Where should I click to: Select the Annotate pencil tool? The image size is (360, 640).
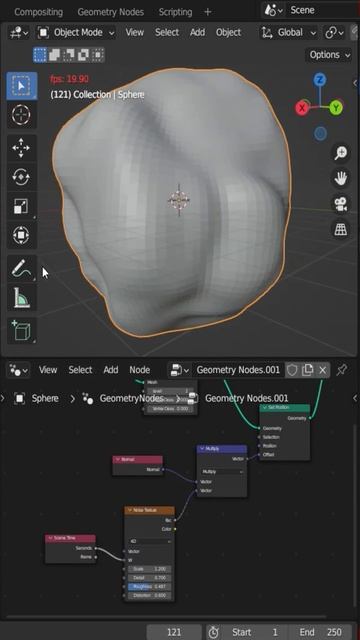pyautogui.click(x=21, y=269)
